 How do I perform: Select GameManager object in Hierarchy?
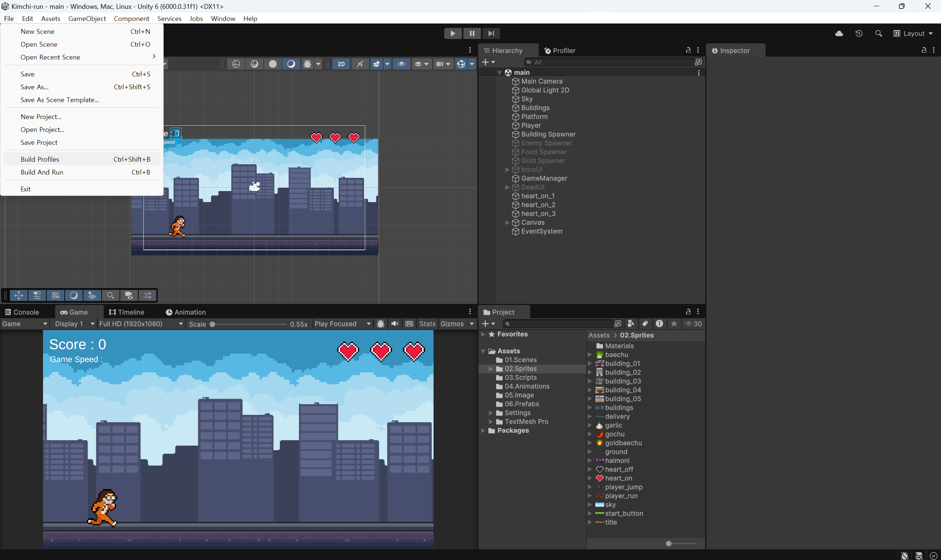pyautogui.click(x=544, y=178)
